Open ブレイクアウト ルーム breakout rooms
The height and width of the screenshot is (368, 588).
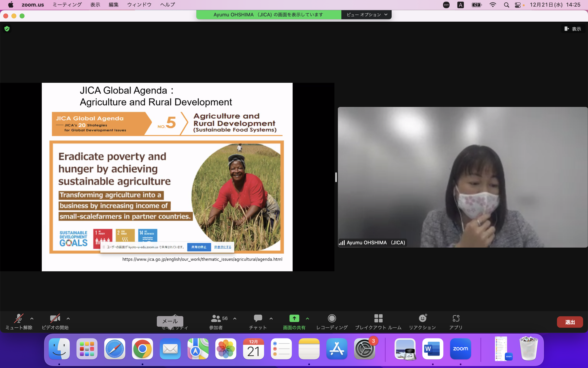point(378,322)
